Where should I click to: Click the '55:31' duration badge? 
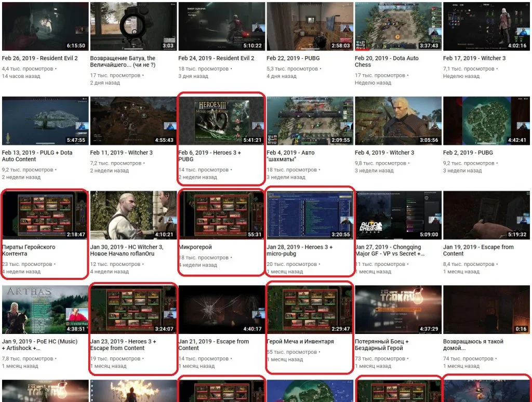click(x=255, y=234)
